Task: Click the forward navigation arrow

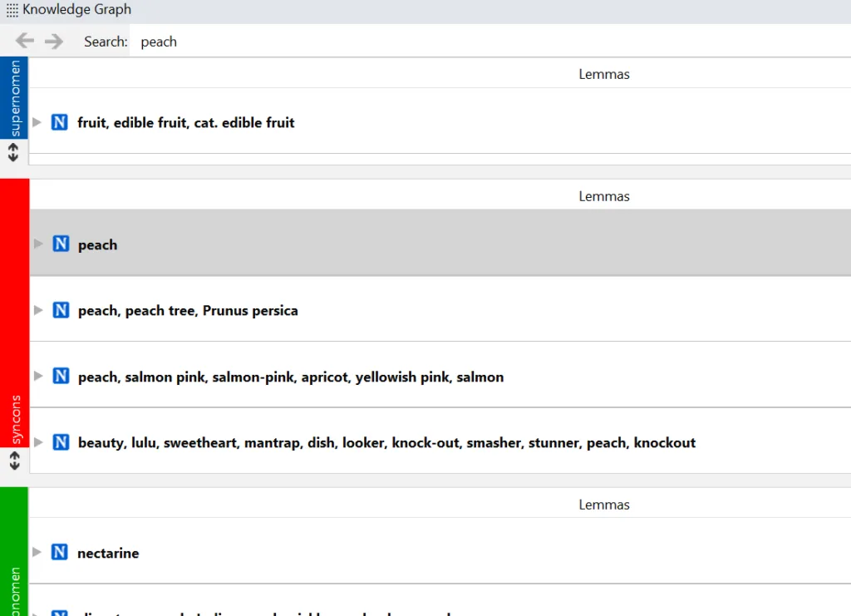Action: point(54,41)
